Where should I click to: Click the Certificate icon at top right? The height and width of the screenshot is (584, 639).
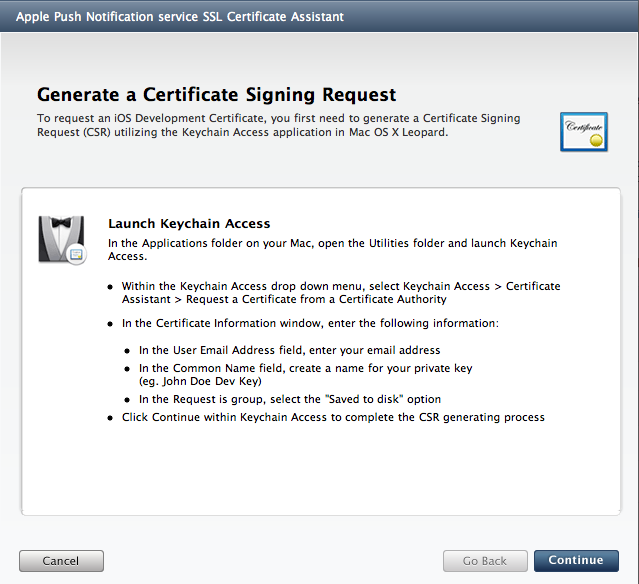click(584, 132)
